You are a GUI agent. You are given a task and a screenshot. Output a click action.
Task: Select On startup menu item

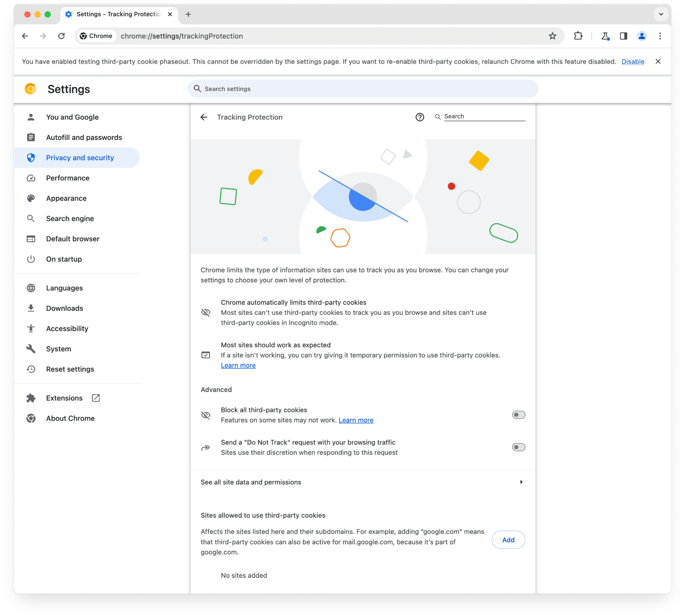[x=64, y=259]
